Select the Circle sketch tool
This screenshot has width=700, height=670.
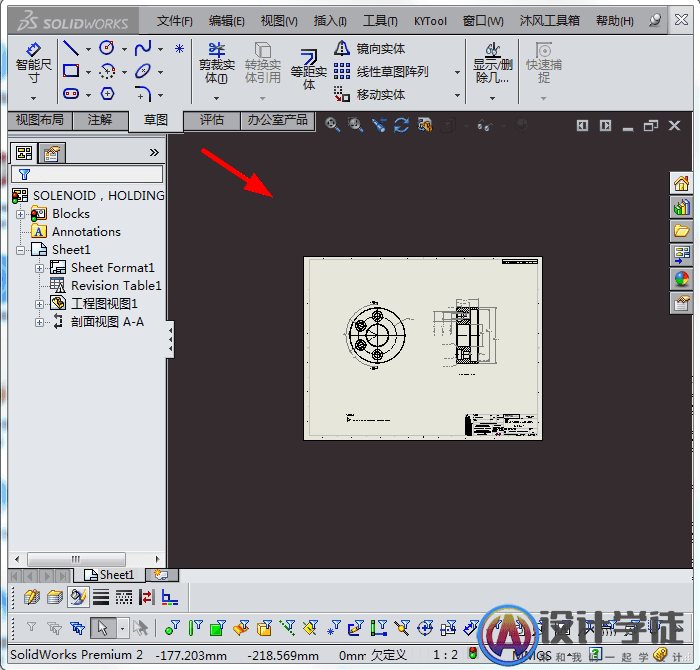point(107,48)
